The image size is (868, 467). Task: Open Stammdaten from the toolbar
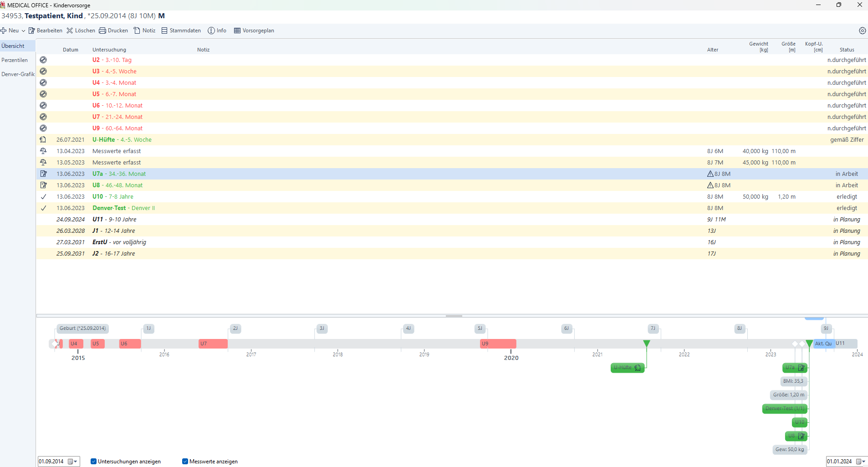tap(181, 31)
